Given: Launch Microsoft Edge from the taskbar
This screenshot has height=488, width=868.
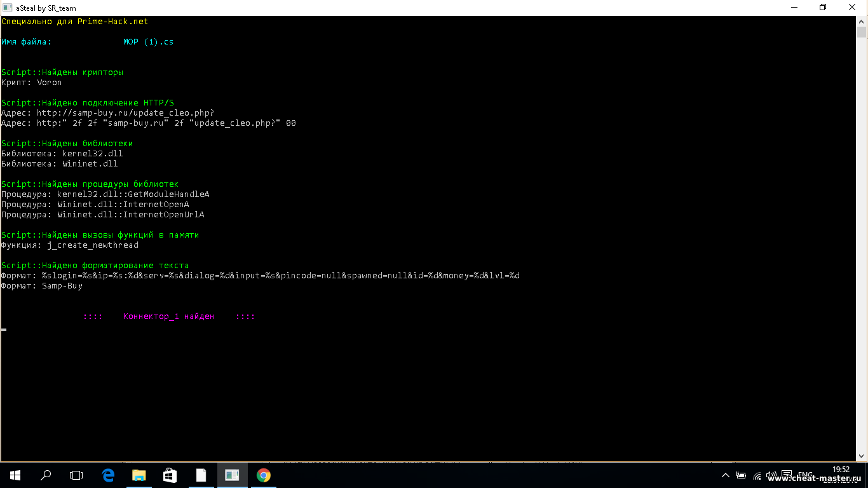Looking at the screenshot, I should [x=108, y=475].
